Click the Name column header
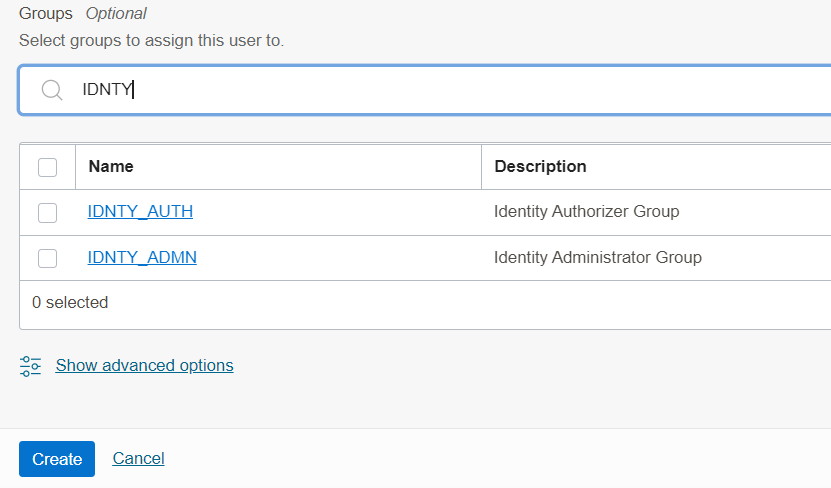Viewport: 831px width, 488px height. [x=111, y=167]
